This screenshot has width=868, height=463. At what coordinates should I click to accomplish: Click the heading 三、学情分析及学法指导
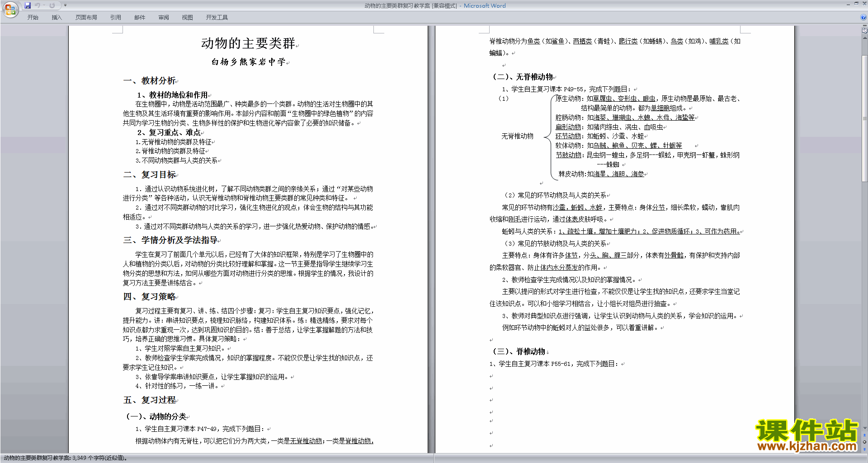tap(170, 240)
